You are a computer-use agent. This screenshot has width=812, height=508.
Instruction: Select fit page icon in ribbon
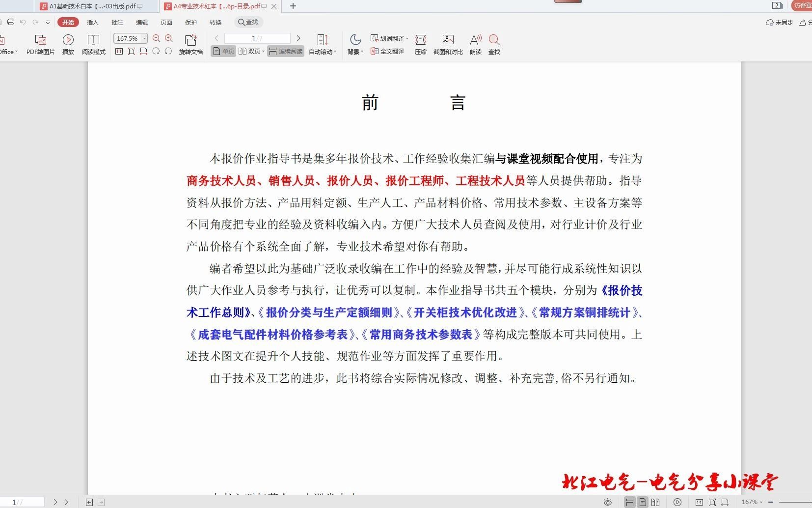tap(131, 51)
